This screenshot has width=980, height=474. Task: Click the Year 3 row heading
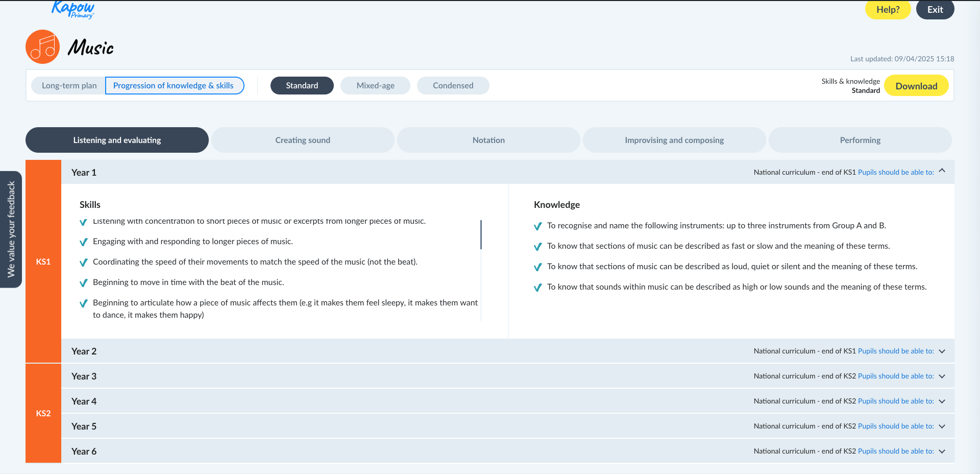click(x=84, y=376)
